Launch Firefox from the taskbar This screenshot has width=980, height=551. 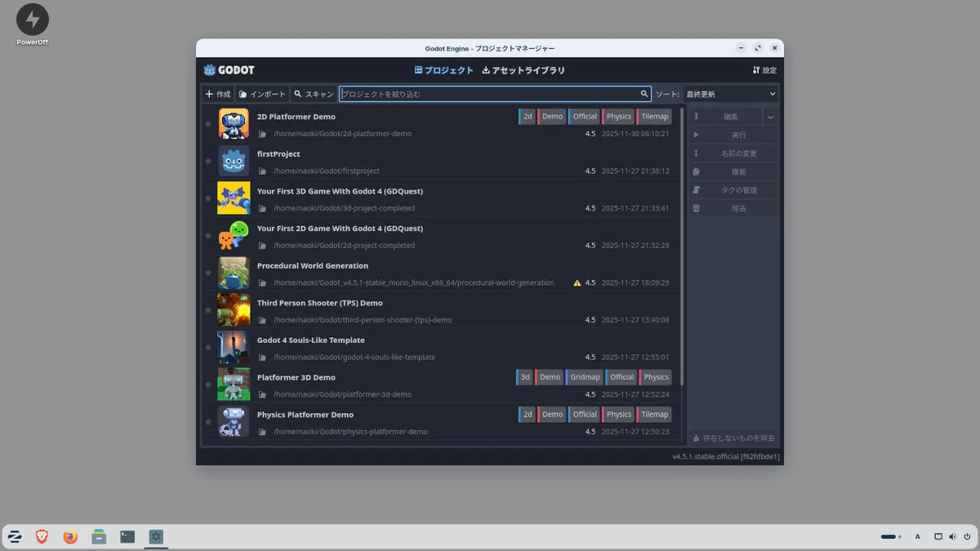pos(70,536)
